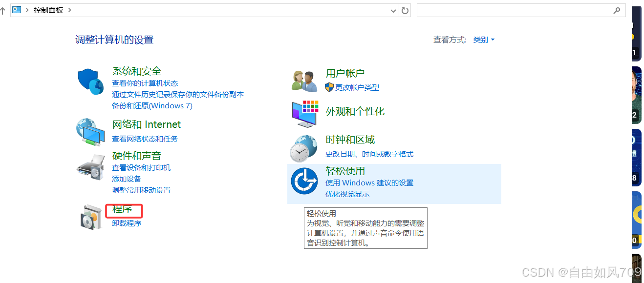This screenshot has width=644, height=283.
Task: Open 更改日期、时间或数字格式 link
Action: [x=369, y=154]
